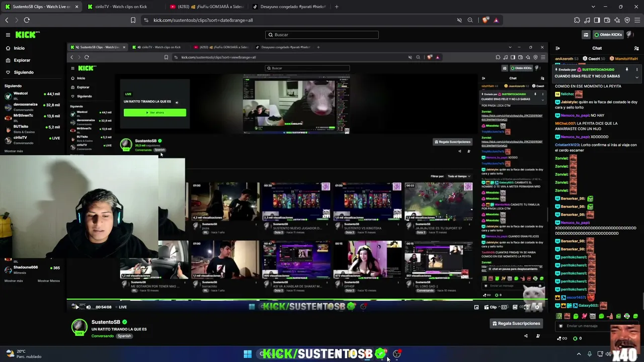Open the tab search dropdown chevron
The width and height of the screenshot is (644, 362).
(593, 7)
